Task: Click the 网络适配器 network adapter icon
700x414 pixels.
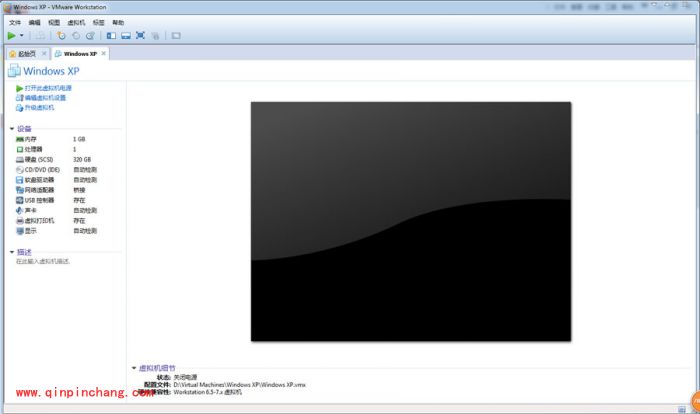Action: [20, 190]
